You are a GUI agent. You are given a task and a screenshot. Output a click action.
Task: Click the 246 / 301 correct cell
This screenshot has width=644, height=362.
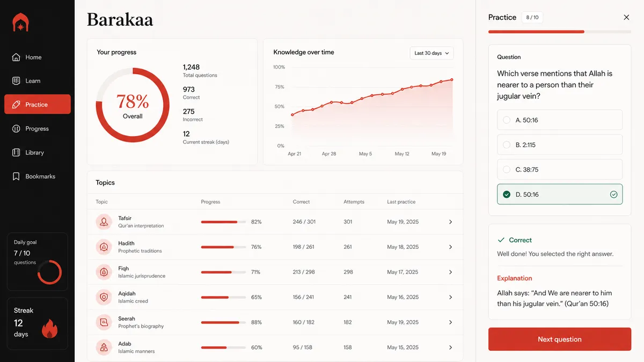(x=304, y=222)
